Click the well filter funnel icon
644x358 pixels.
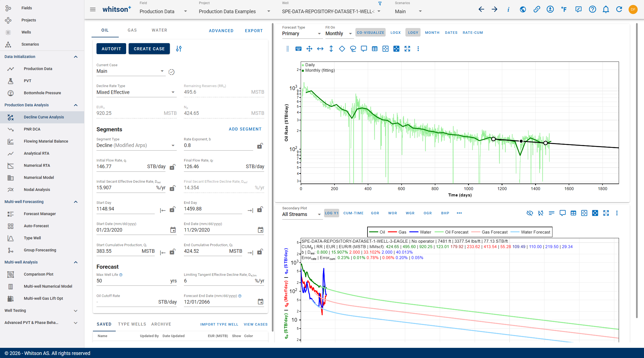(380, 4)
